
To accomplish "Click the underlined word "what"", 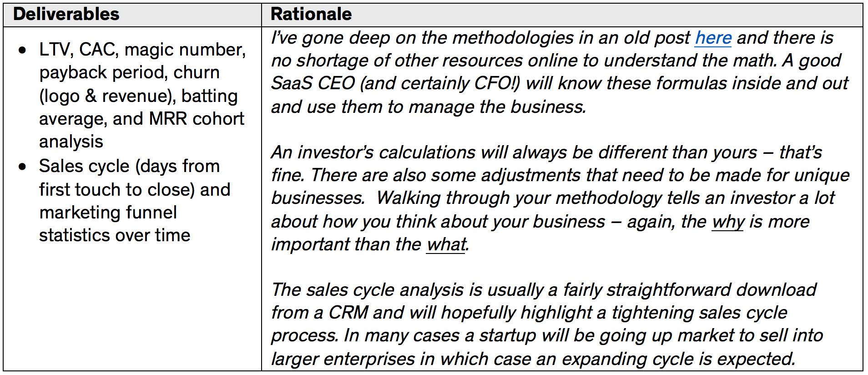I will [446, 244].
